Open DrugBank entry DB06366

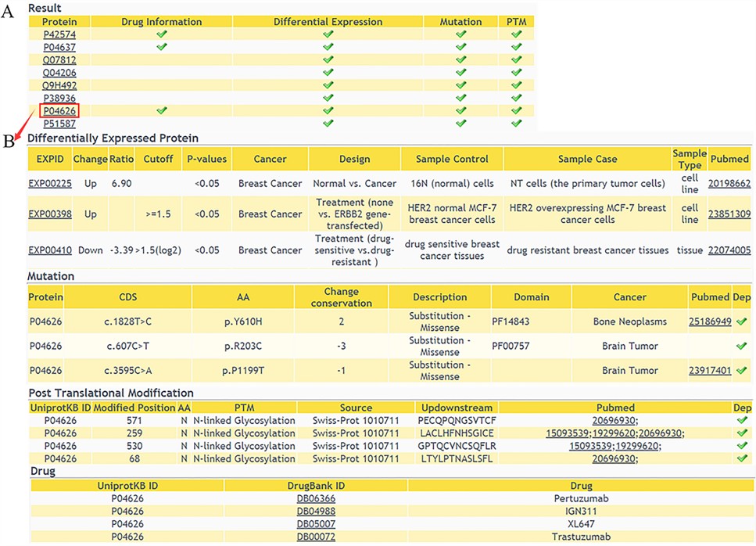(x=316, y=499)
